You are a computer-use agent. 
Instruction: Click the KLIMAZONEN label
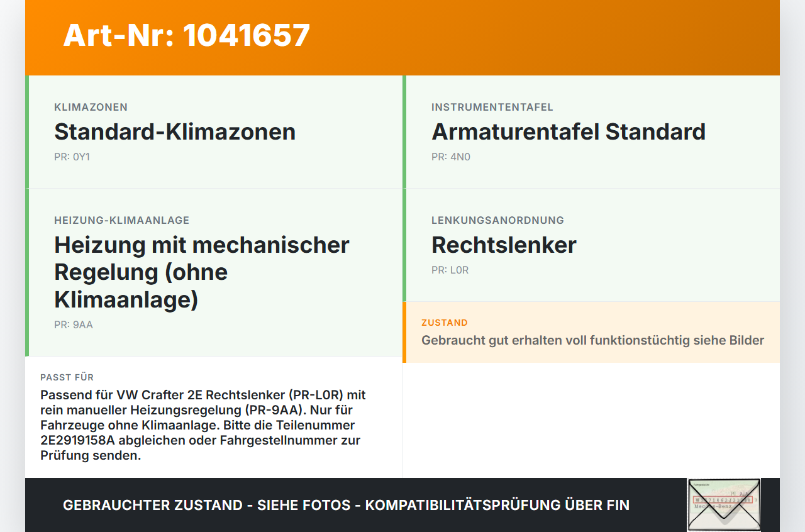[91, 107]
